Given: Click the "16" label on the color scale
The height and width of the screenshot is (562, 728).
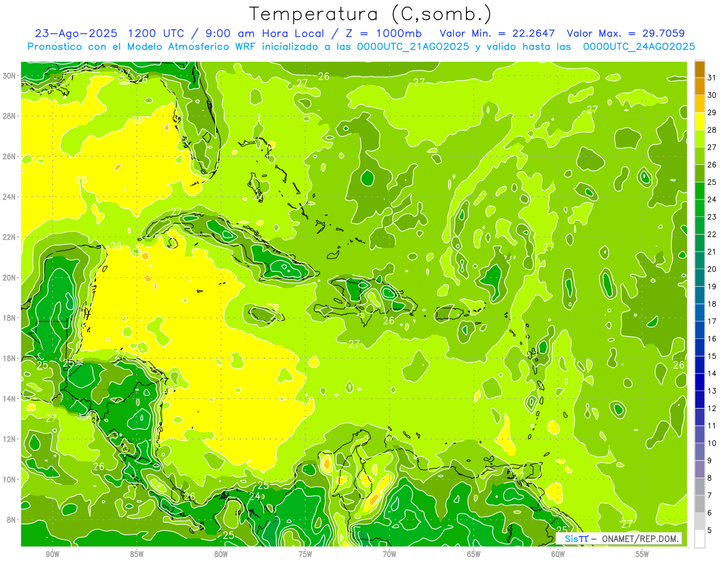Looking at the screenshot, I should pos(712,339).
